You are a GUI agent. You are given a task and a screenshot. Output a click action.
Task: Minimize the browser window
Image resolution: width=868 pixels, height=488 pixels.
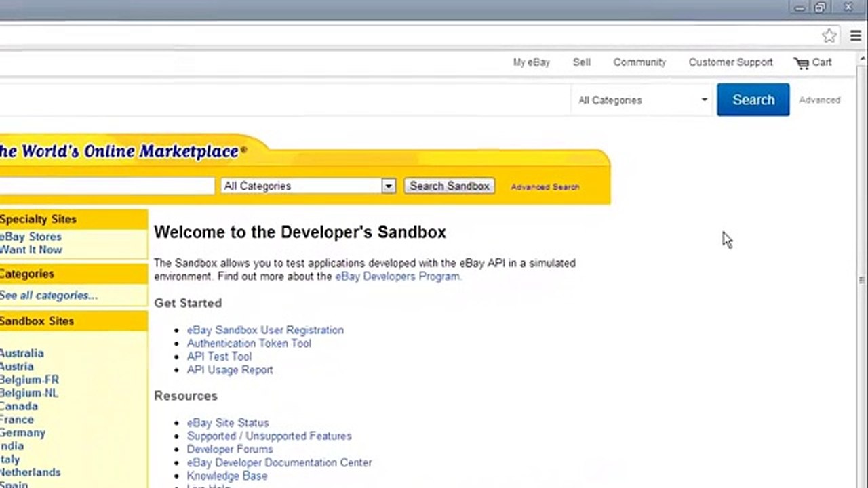click(x=800, y=7)
